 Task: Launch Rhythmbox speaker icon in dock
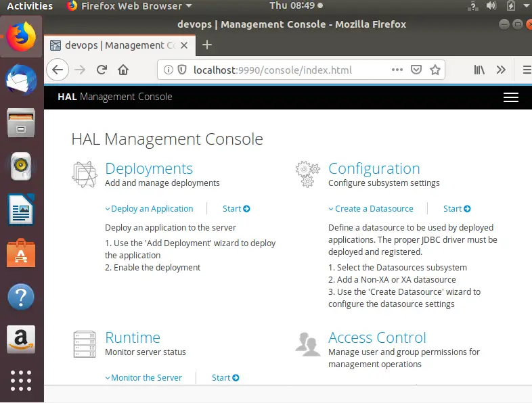click(21, 166)
